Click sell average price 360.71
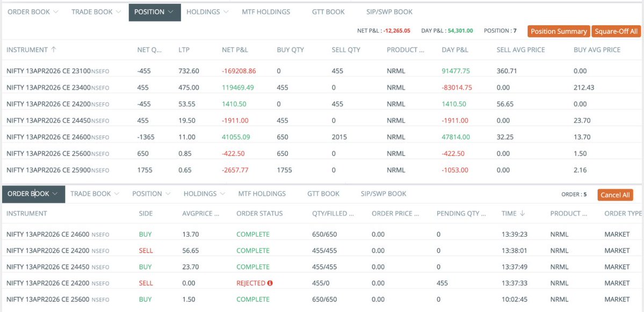This screenshot has height=312, width=644. 505,71
